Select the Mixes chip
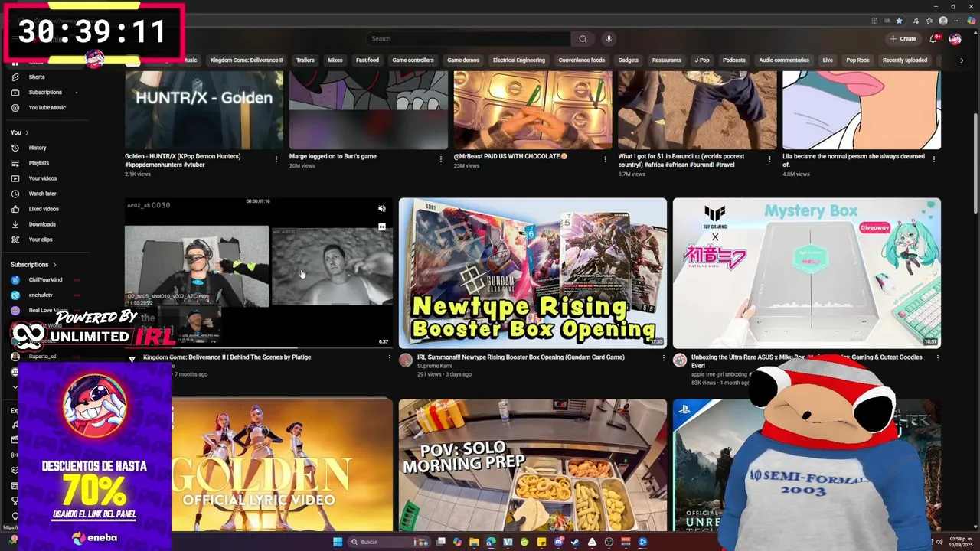Image resolution: width=980 pixels, height=551 pixels. tap(335, 60)
